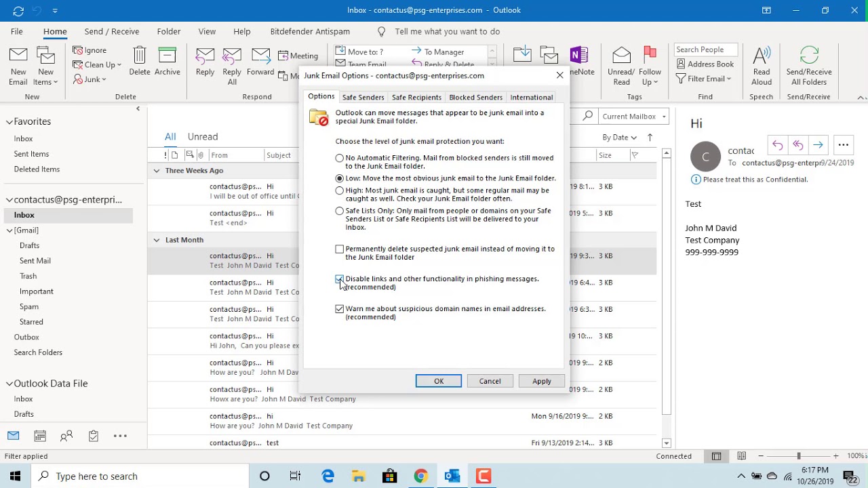Check Permanently delete suspected junk email
This screenshot has width=868, height=488.
click(340, 249)
